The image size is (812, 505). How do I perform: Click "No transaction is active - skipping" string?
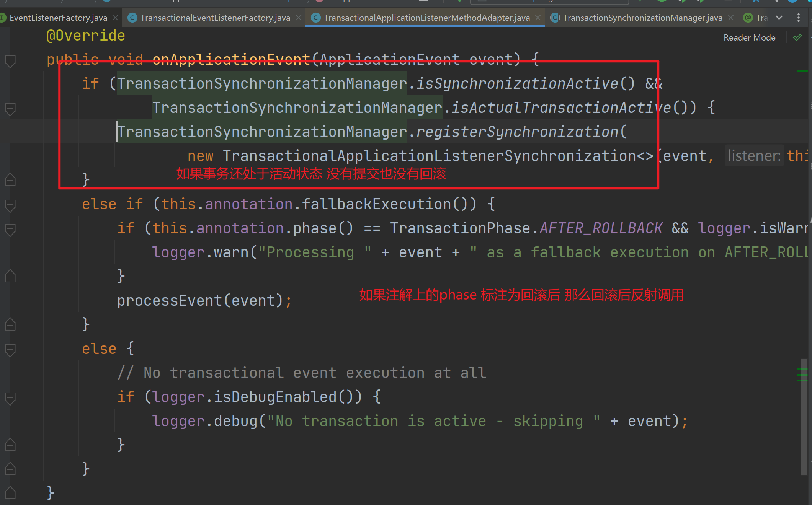433,421
